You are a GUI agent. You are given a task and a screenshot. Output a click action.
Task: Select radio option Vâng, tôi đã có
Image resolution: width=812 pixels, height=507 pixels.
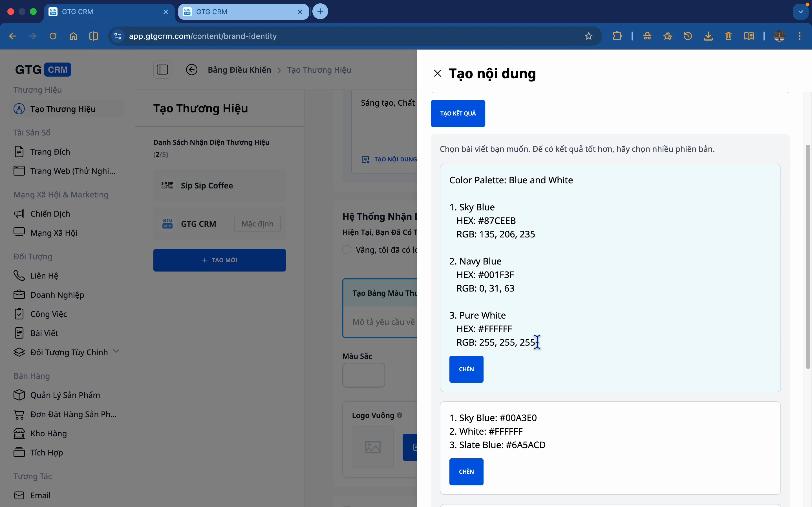(x=347, y=250)
